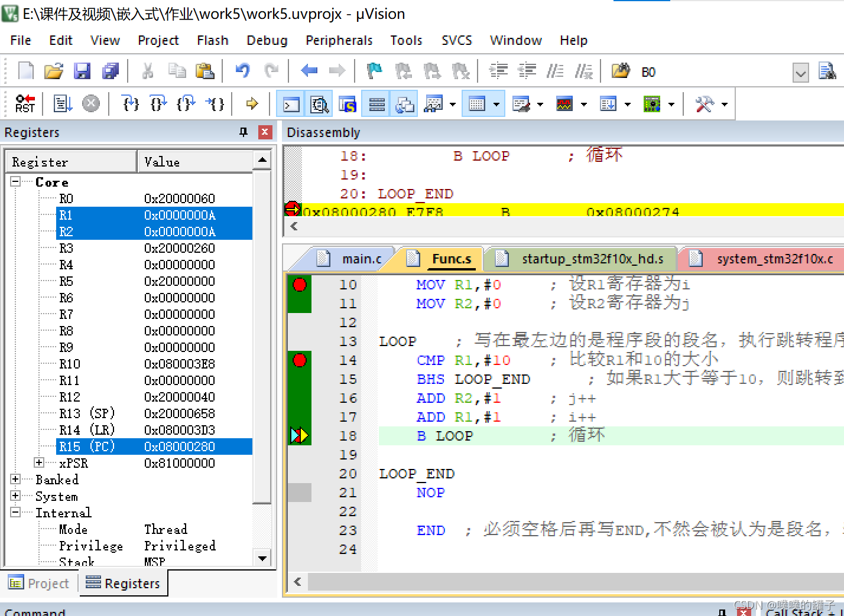The height and width of the screenshot is (616, 844).
Task: Click the R13 (SP) value 0x20000658
Action: coord(180,413)
